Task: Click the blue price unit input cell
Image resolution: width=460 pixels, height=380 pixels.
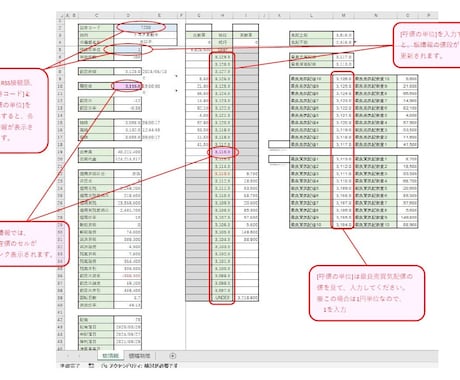Action: pos(128,49)
